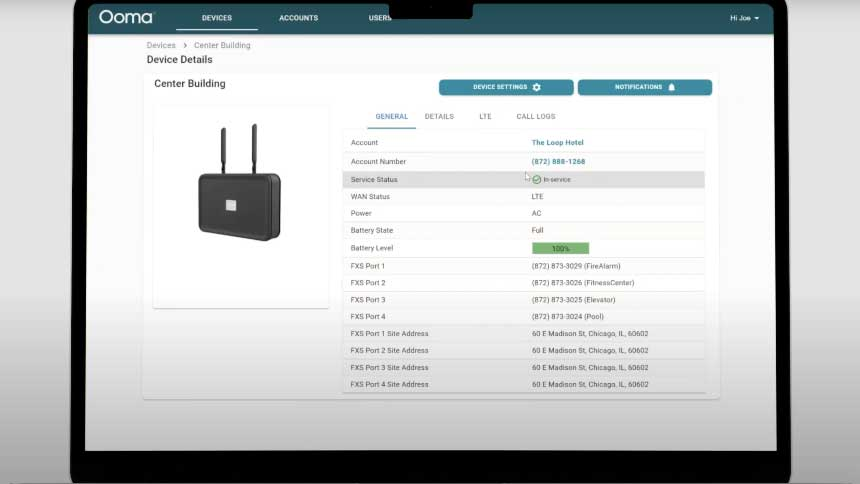Image resolution: width=860 pixels, height=484 pixels.
Task: Open the Hi Joe user dropdown
Action: pos(744,18)
